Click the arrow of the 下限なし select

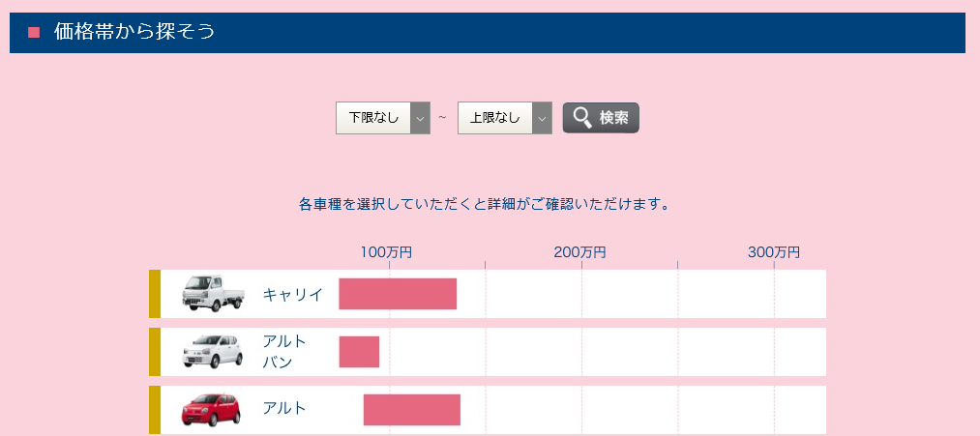click(x=420, y=117)
